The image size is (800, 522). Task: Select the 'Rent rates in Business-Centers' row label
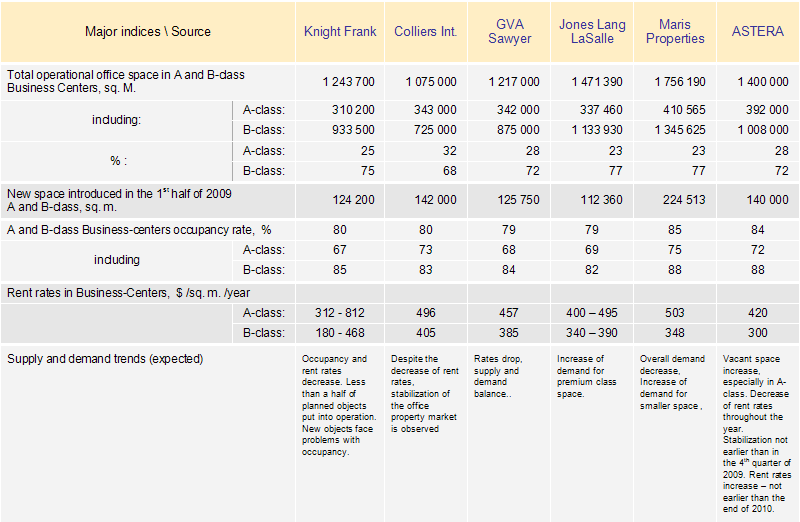(x=128, y=293)
